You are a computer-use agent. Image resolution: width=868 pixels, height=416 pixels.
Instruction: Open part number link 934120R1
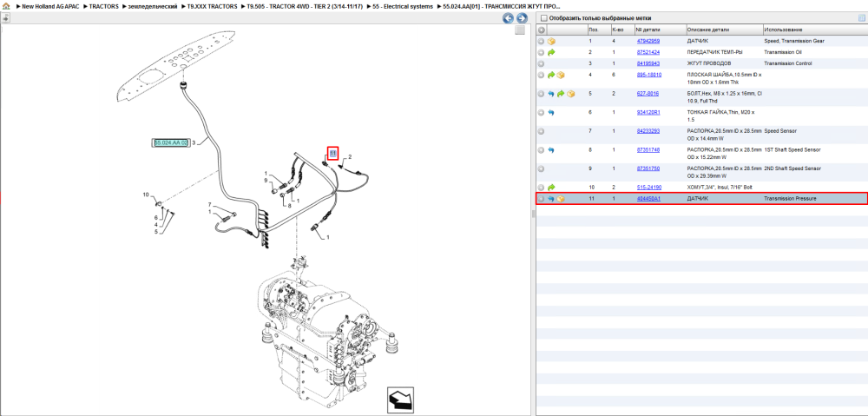click(648, 112)
